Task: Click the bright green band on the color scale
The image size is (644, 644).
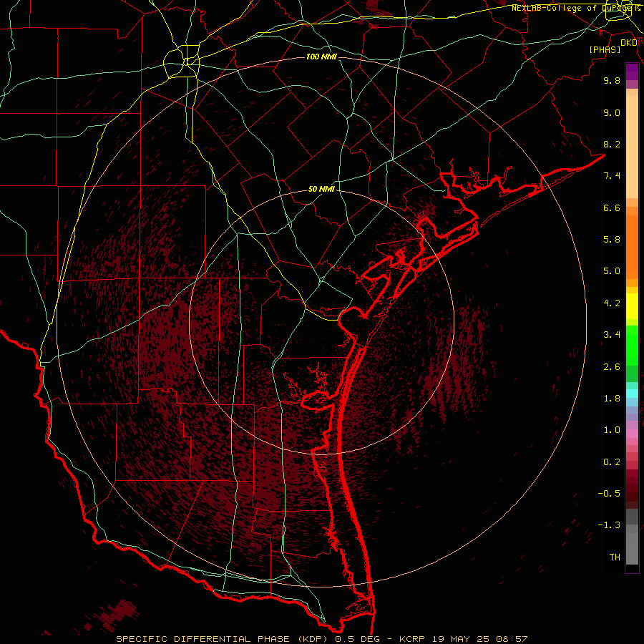Action: pyautogui.click(x=632, y=344)
